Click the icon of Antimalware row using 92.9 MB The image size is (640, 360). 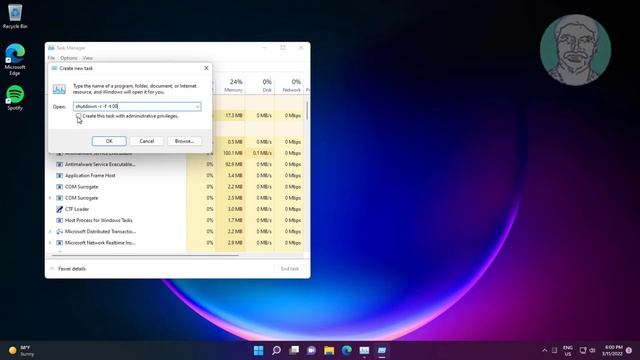click(59, 164)
